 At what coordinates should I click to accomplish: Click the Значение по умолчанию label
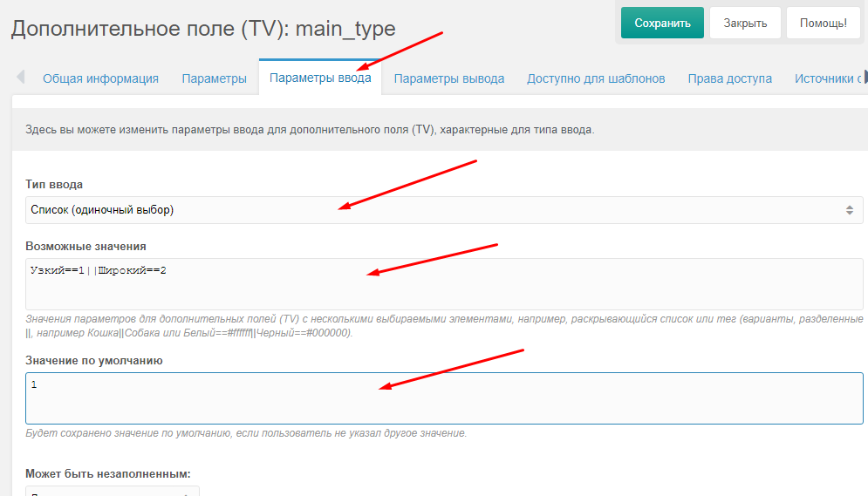click(94, 361)
